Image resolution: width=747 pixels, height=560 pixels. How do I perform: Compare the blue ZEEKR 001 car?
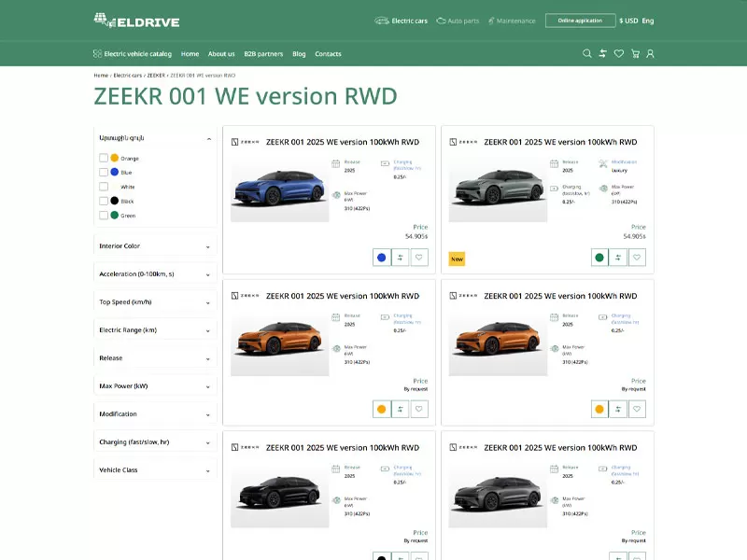[401, 258]
